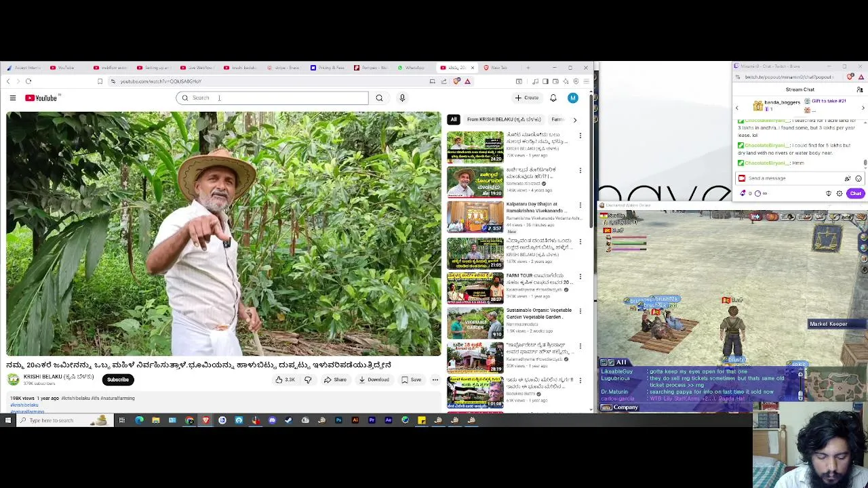Open the YouTube notifications bell
Viewport: 868px width, 488px height.
tap(553, 98)
